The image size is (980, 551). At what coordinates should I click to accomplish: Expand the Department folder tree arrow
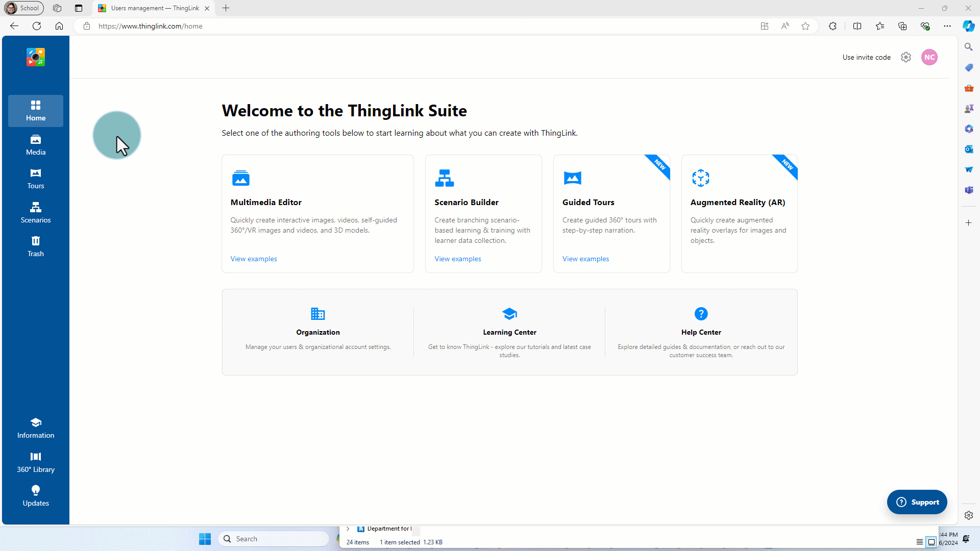[348, 529]
